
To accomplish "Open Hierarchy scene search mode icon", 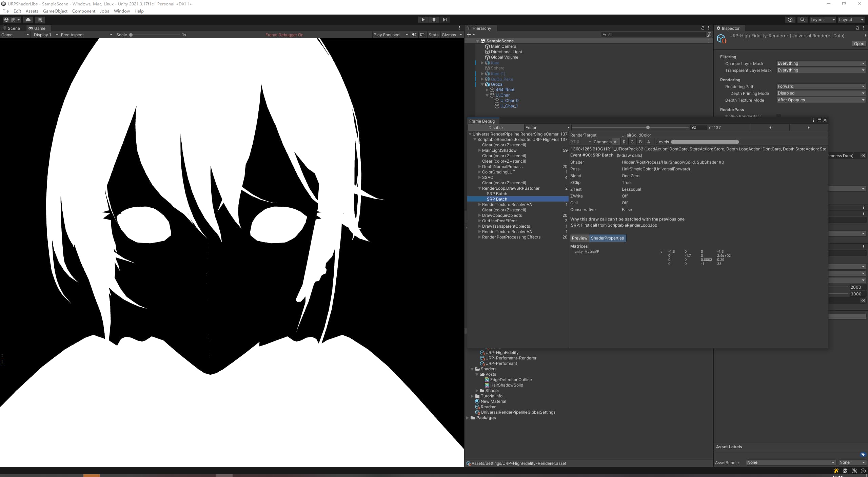I will click(x=709, y=35).
